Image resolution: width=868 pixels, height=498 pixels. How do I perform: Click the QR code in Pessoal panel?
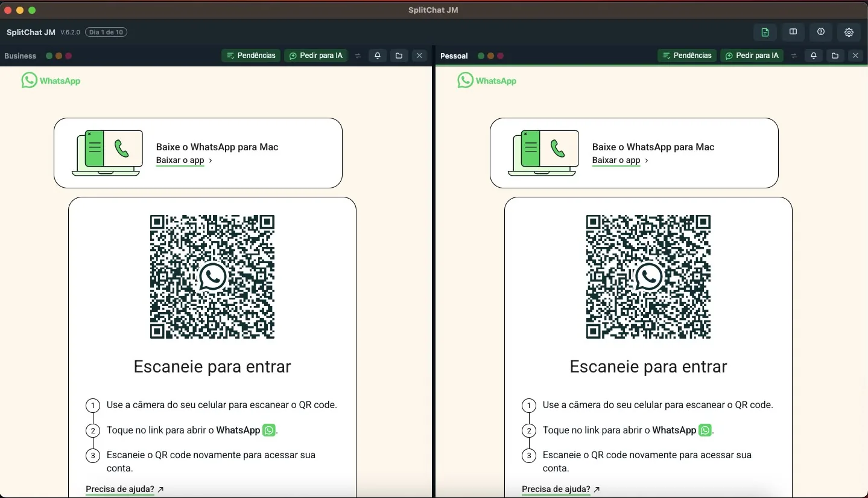click(648, 277)
